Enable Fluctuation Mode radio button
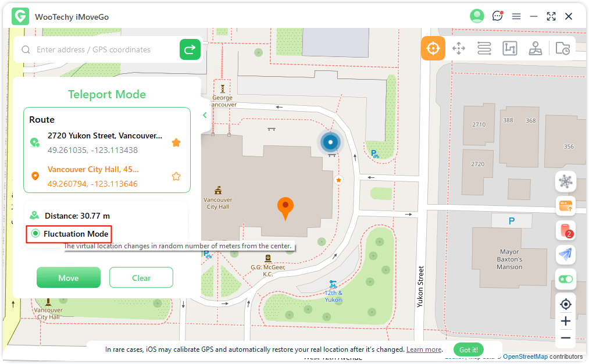The height and width of the screenshot is (364, 589). [35, 234]
